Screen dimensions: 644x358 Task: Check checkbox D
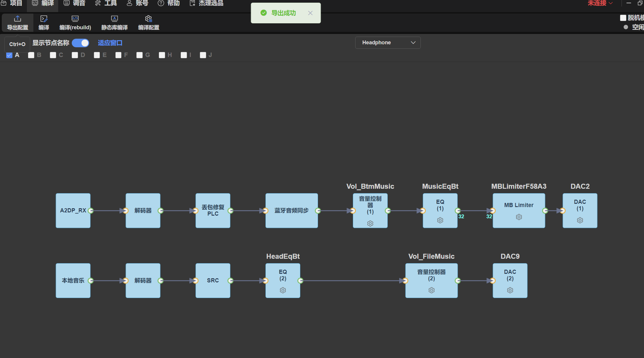pos(75,55)
